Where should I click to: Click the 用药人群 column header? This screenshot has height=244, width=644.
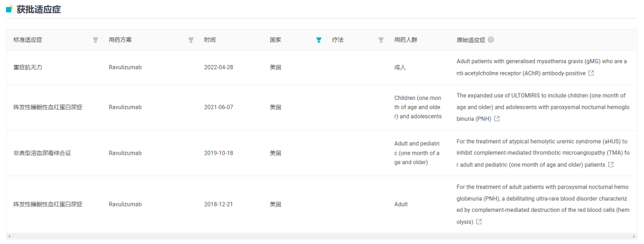pos(406,40)
